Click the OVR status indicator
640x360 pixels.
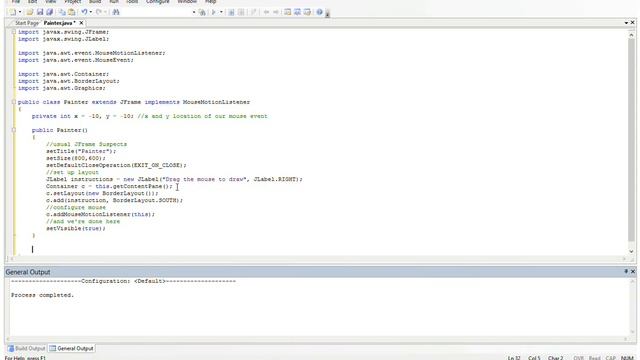pyautogui.click(x=578, y=358)
